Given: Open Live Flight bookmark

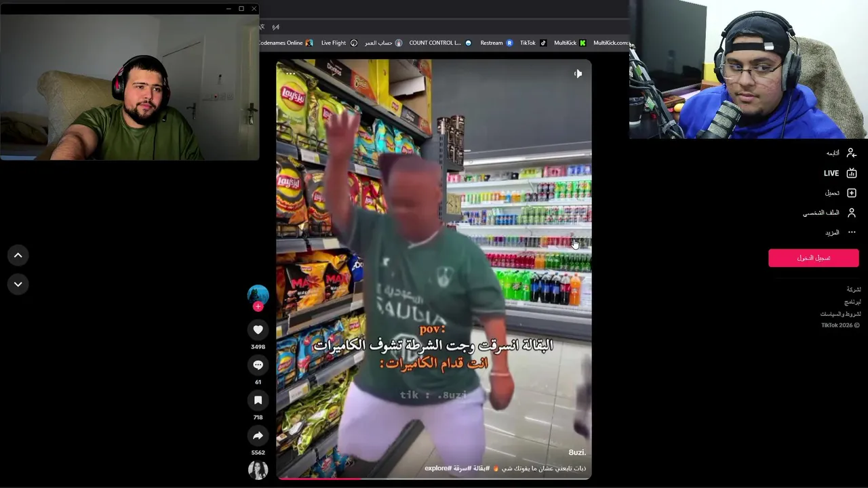Looking at the screenshot, I should pos(339,43).
